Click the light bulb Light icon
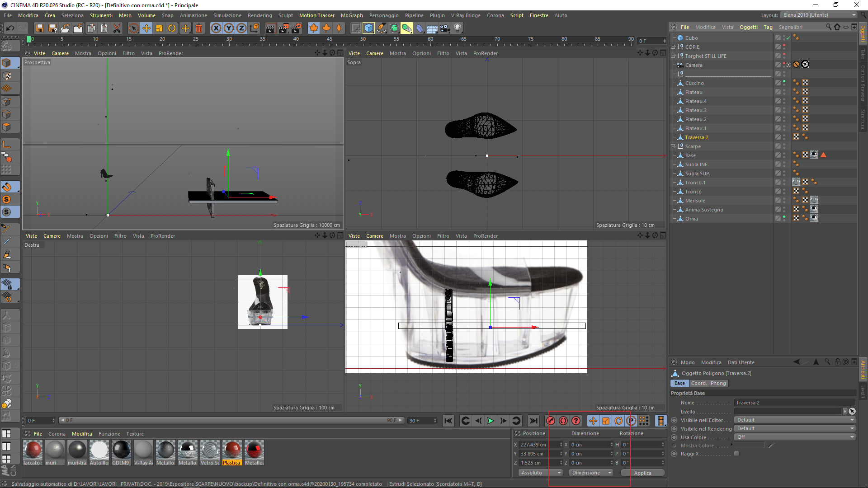868x488 pixels. [x=458, y=28]
